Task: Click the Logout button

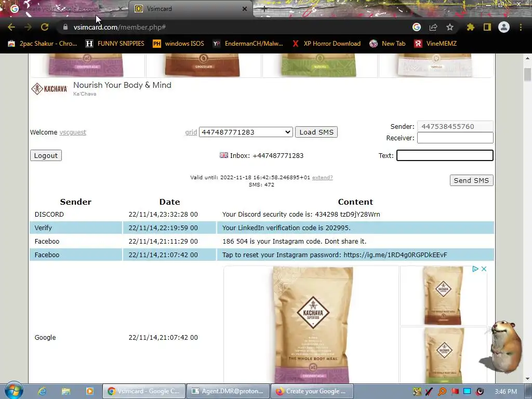Action: coord(46,155)
